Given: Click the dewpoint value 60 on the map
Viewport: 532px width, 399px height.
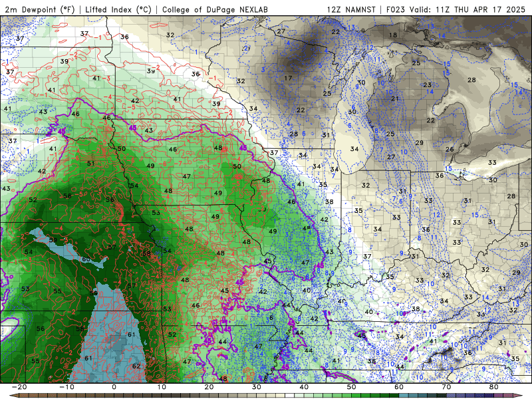Looking at the screenshot, I should [86, 259].
